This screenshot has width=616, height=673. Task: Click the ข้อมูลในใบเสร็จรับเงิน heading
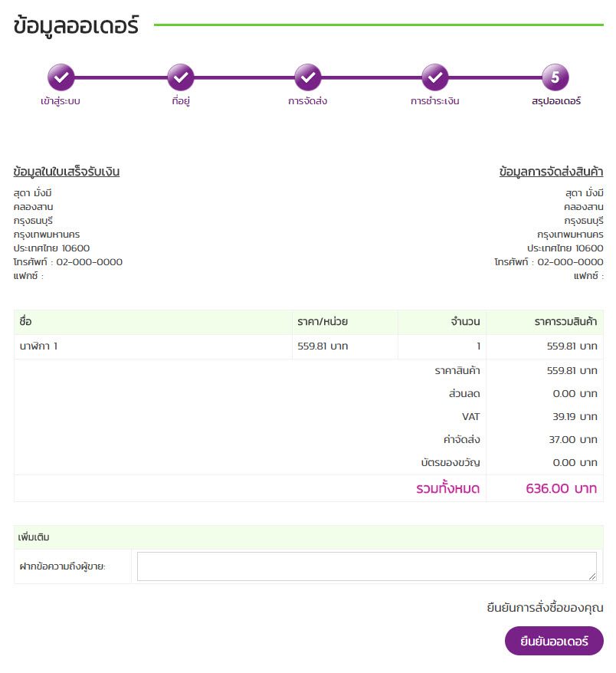(67, 172)
